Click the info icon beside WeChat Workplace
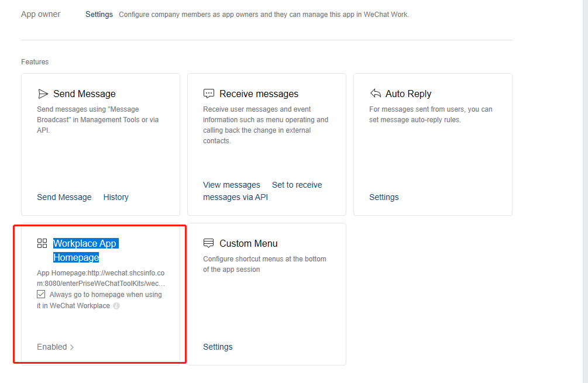 (116, 306)
